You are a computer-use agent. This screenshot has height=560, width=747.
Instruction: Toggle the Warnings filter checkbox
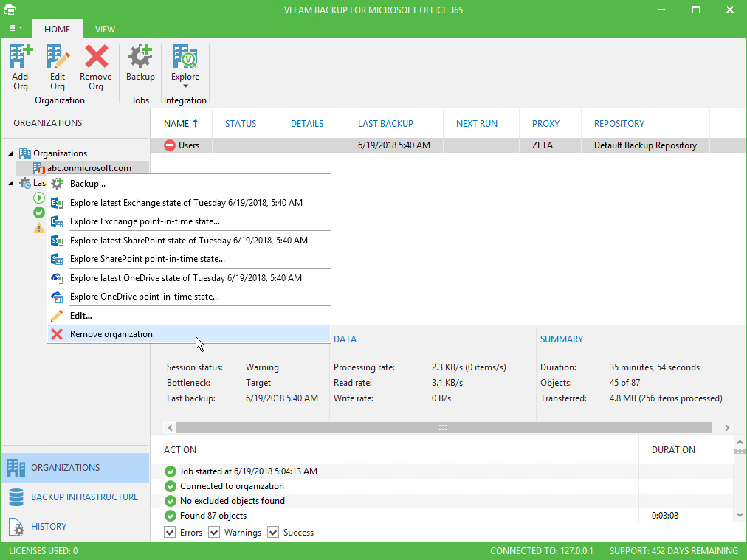[x=214, y=533]
